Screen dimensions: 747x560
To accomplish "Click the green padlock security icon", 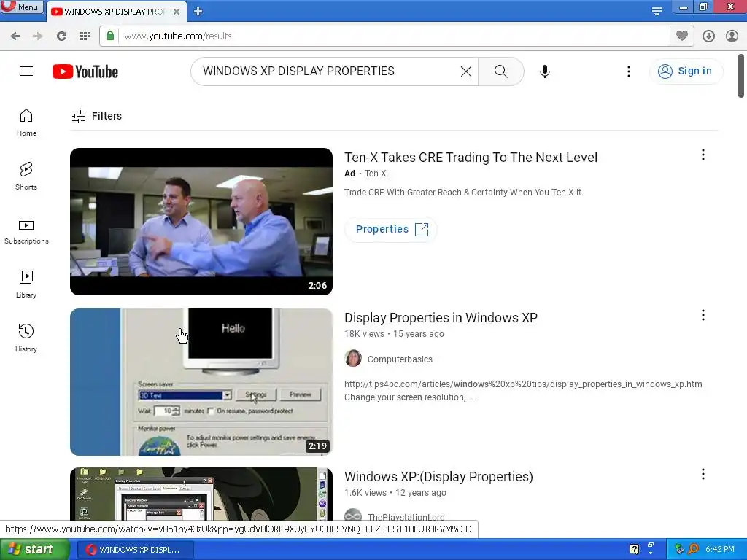I will pos(110,36).
